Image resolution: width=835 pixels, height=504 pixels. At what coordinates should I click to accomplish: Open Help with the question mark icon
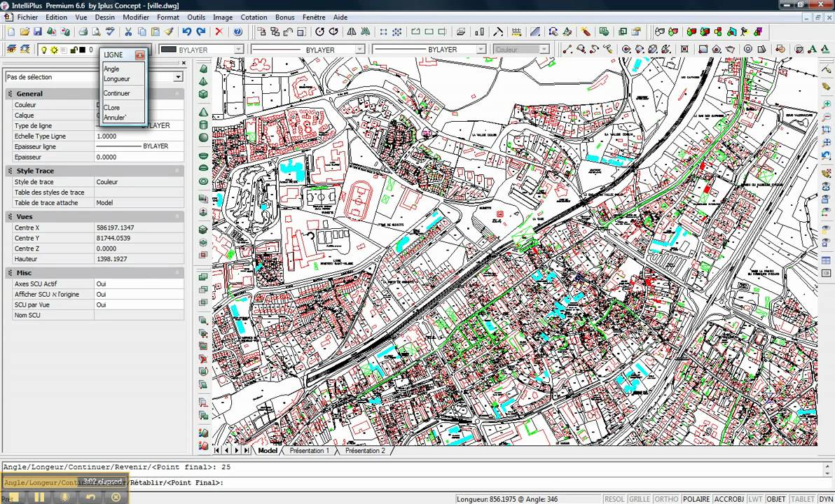click(x=237, y=32)
